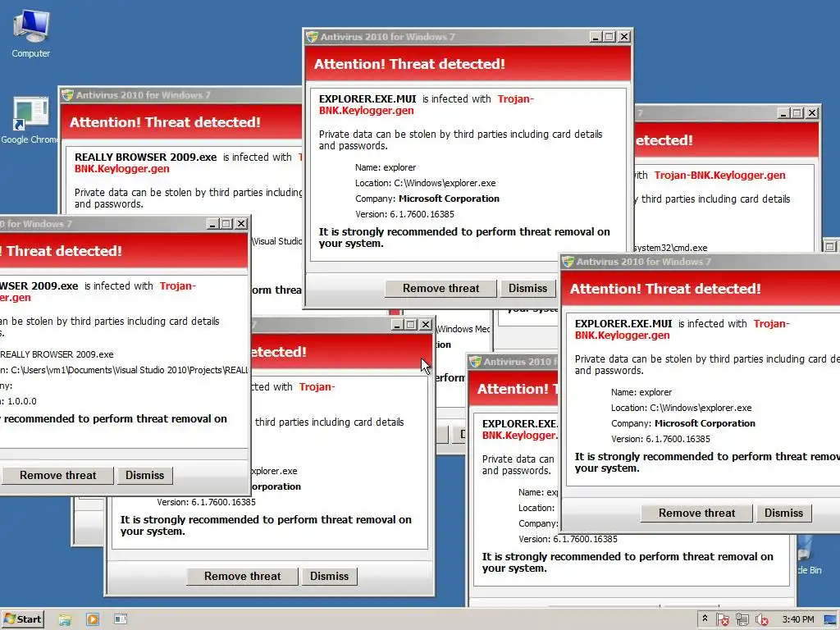Click the shield icon of the bottom-right Antivirus 2010 window
The height and width of the screenshot is (630, 840).
[x=475, y=362]
